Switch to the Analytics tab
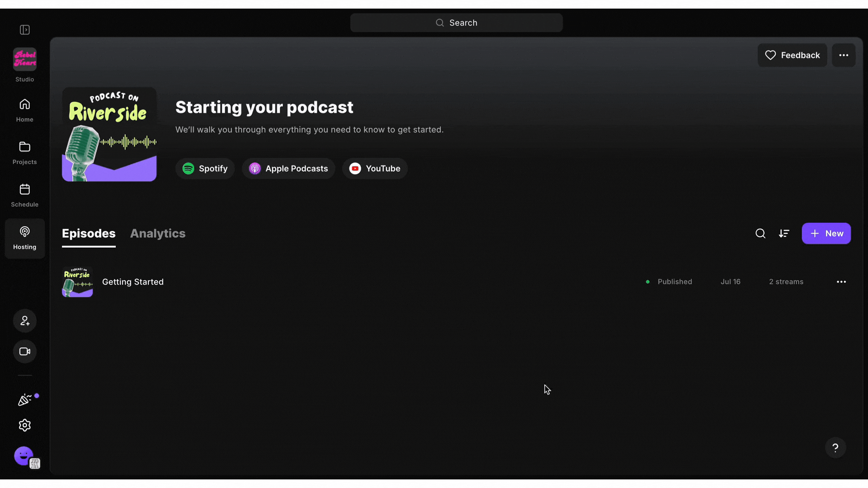The image size is (868, 488). point(157,234)
